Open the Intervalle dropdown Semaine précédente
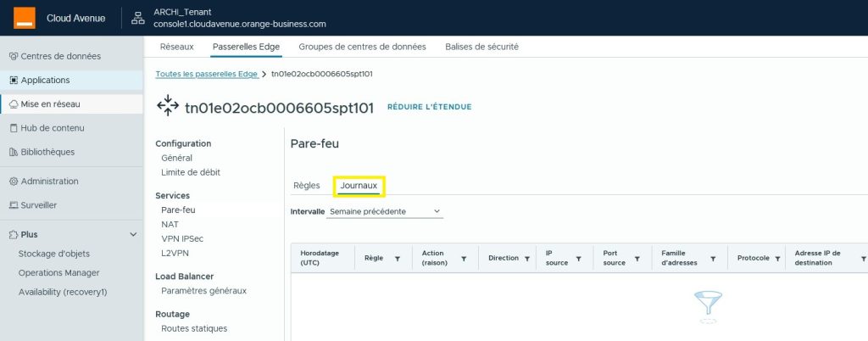 click(x=385, y=211)
